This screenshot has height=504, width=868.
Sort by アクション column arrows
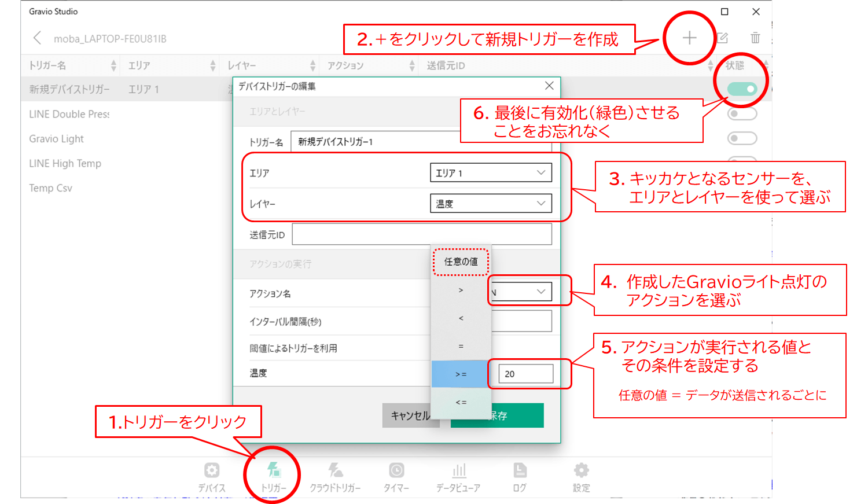(412, 65)
